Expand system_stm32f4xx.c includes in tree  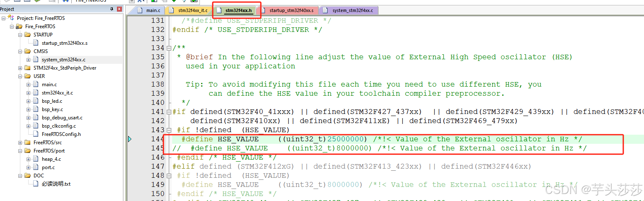click(29, 60)
